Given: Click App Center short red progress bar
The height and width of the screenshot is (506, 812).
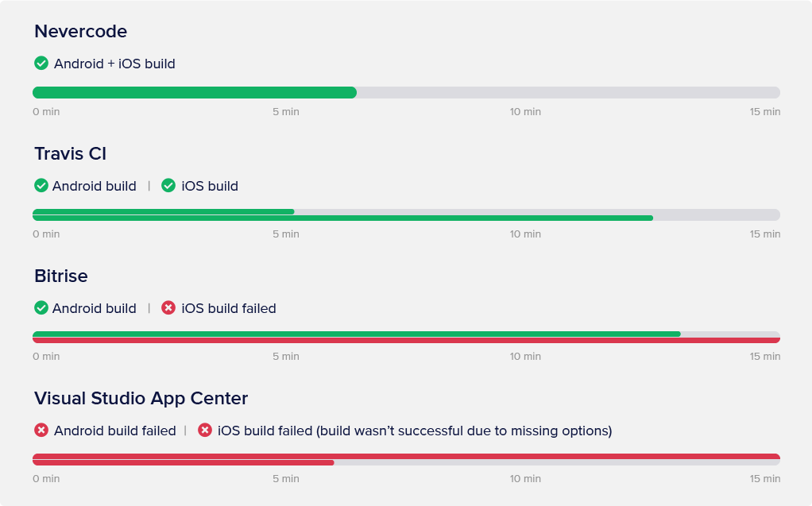Looking at the screenshot, I should coord(183,462).
